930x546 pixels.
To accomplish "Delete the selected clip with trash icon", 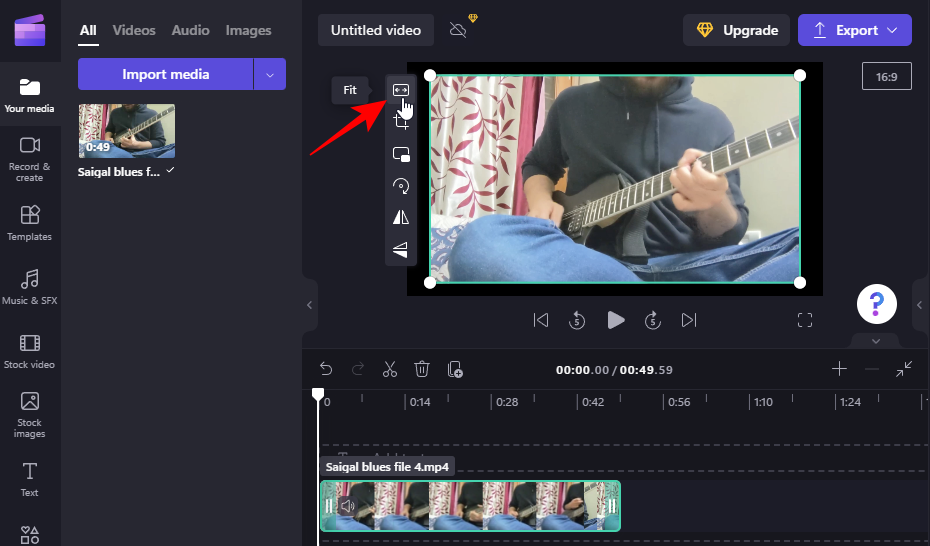I will pos(422,369).
